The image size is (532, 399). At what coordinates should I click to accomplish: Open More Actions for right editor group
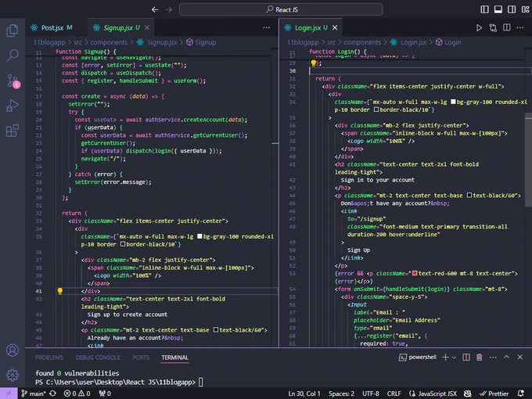click(x=520, y=27)
